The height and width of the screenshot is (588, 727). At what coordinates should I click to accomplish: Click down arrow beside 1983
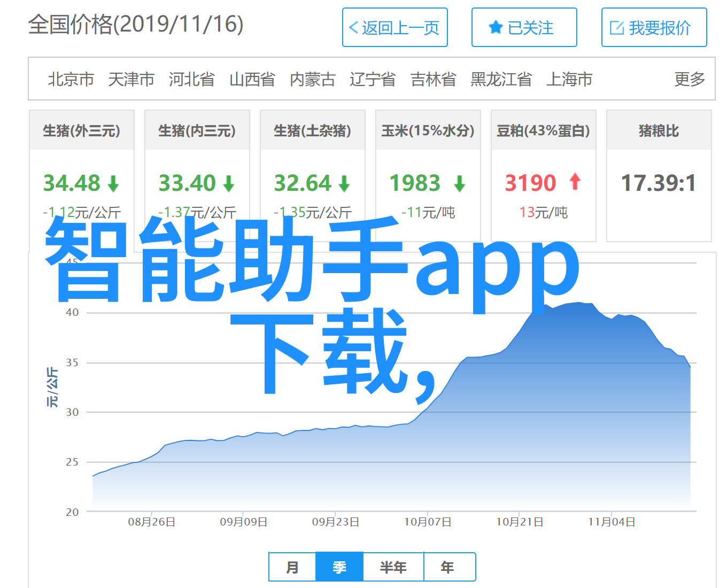(x=460, y=184)
